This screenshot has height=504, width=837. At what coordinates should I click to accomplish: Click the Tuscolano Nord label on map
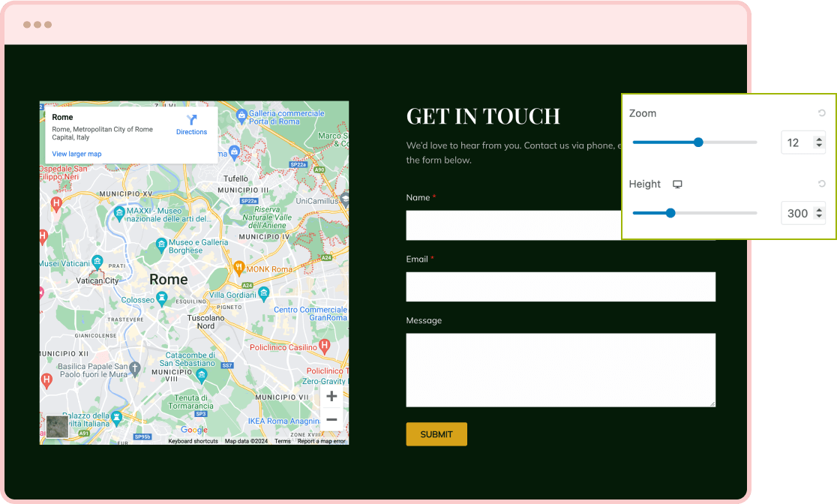pyautogui.click(x=205, y=322)
